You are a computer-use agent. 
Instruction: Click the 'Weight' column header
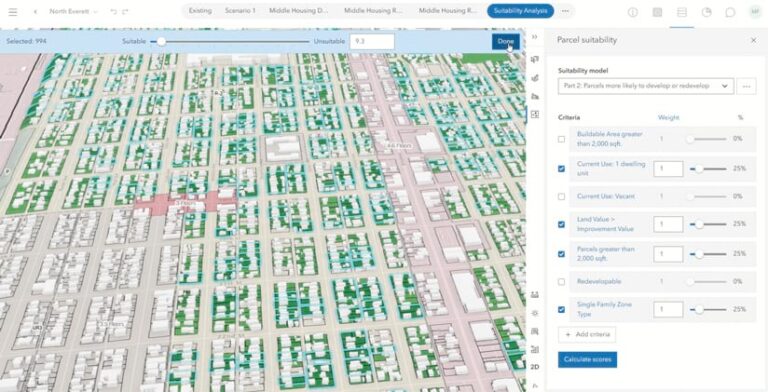(668, 118)
